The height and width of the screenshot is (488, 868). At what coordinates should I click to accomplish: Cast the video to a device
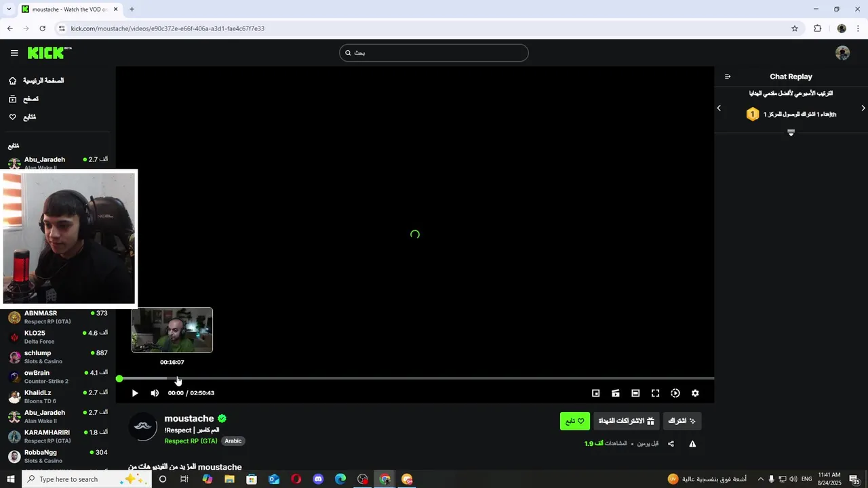[616, 393]
